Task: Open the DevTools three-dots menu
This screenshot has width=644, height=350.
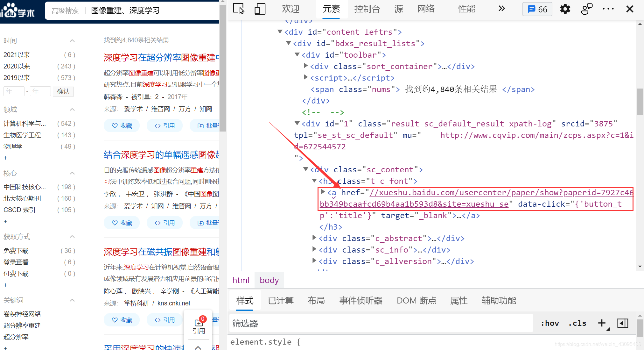Action: click(x=608, y=9)
